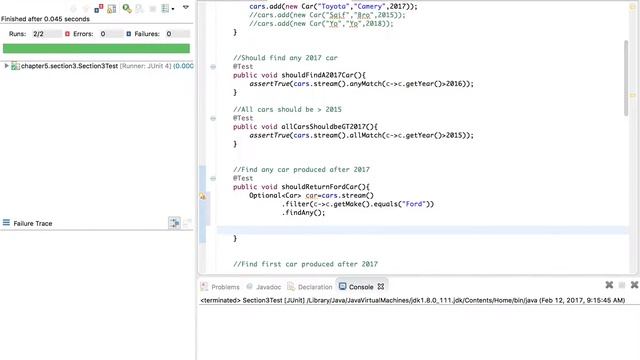Viewport: 640px width, 360px height.
Task: Click the red Errors indicator icon
Action: pos(67,34)
